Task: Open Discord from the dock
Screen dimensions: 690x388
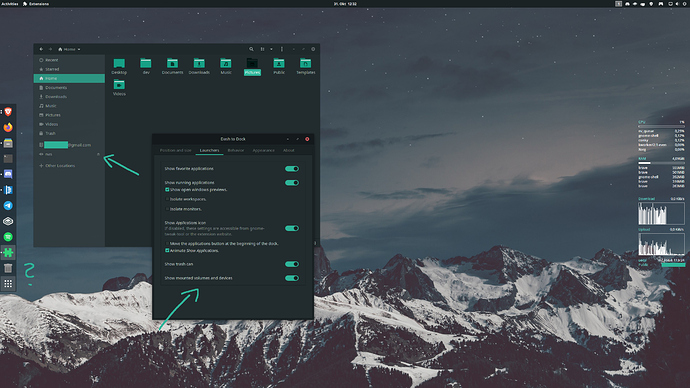Action: click(8, 174)
